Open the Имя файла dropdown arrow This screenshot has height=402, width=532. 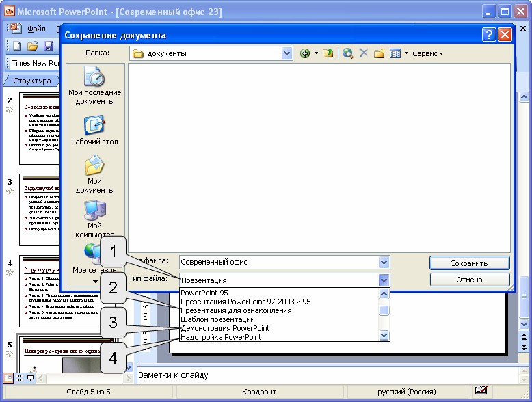click(384, 262)
